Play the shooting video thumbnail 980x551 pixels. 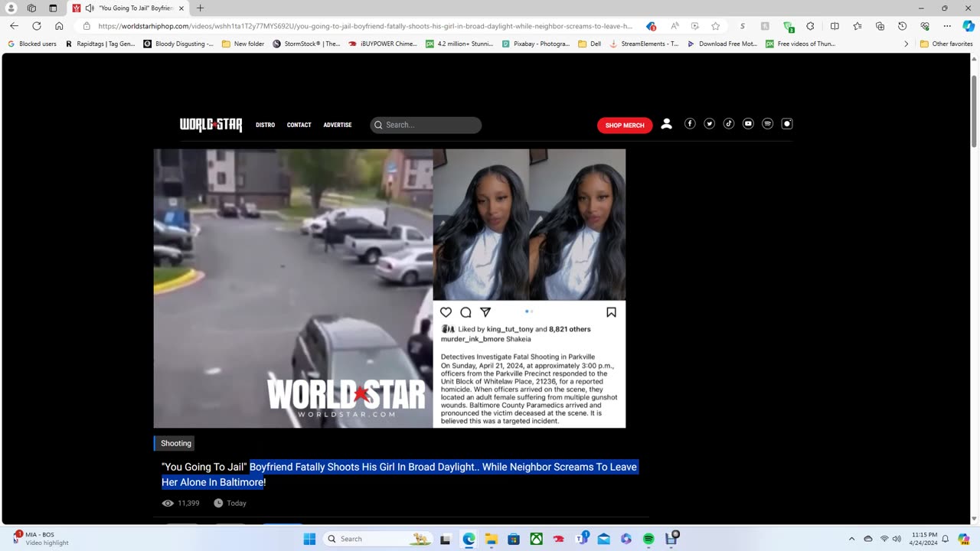[390, 289]
